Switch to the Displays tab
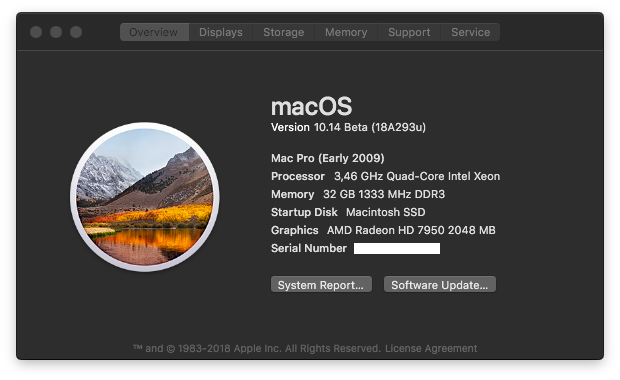The width and height of the screenshot is (620, 380). pos(221,32)
